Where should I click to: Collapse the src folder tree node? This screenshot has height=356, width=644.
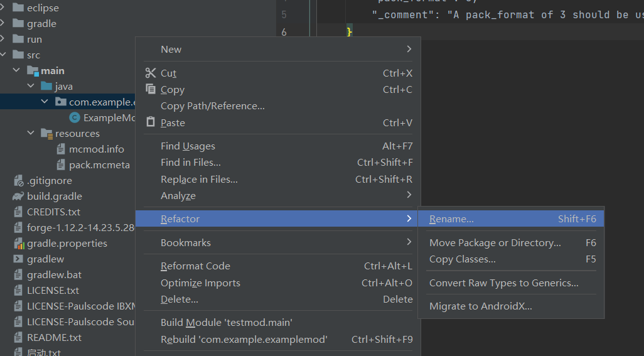click(x=4, y=55)
